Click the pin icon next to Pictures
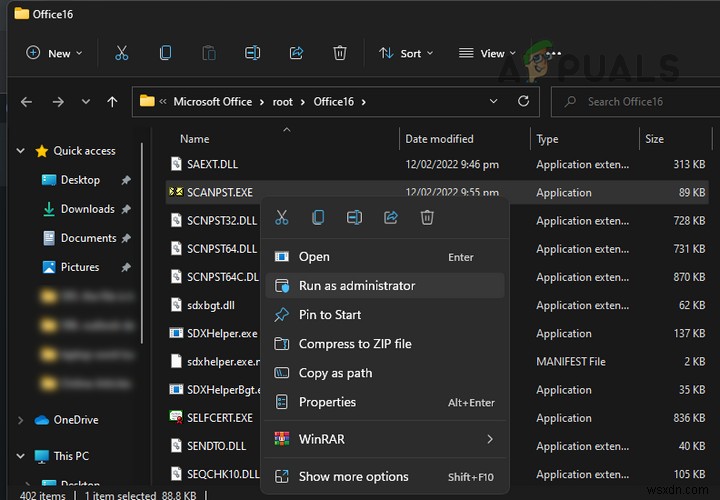This screenshot has width=720, height=500. 126,267
